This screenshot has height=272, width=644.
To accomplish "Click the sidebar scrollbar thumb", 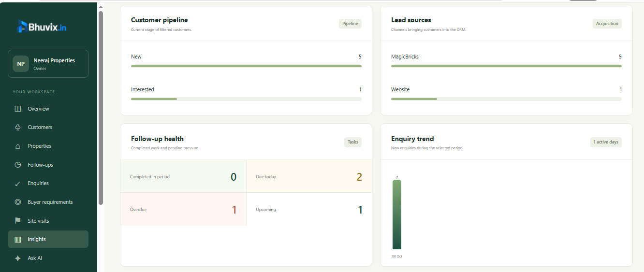I will 101,107.
